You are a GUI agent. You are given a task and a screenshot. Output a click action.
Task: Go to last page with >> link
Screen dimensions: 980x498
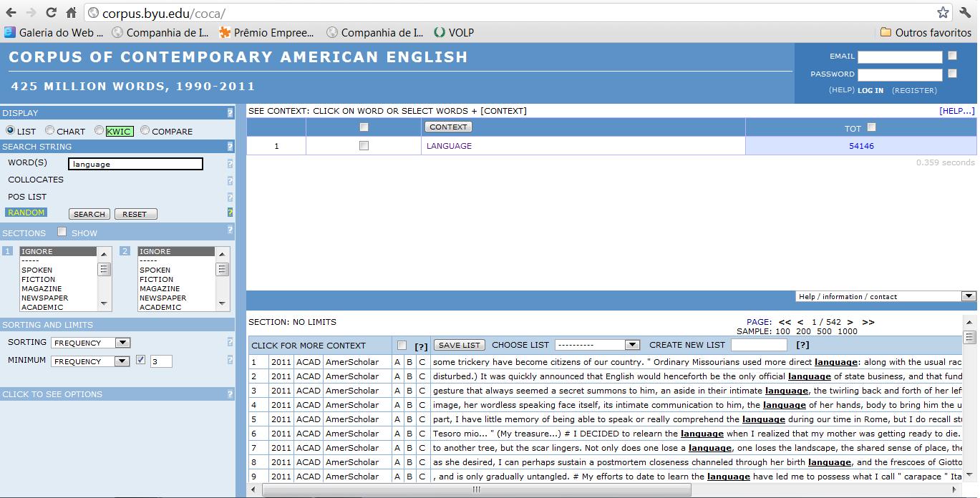point(868,322)
